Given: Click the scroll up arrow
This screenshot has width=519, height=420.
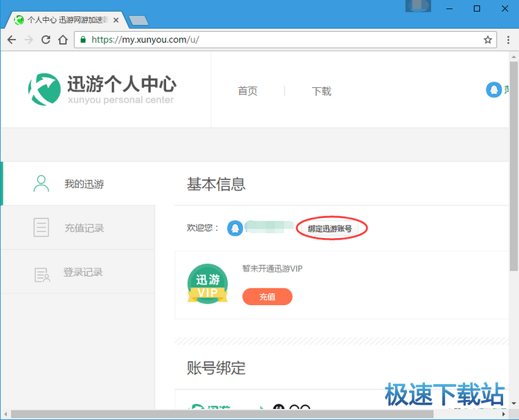Looking at the screenshot, I should (x=513, y=57).
